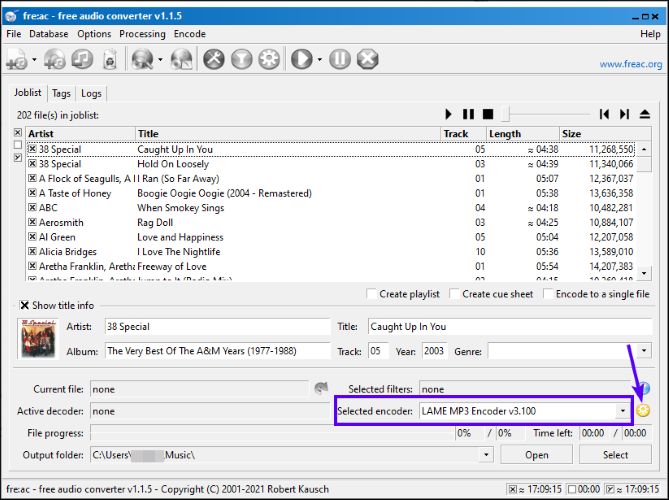Image resolution: width=669 pixels, height=500 pixels.
Task: Open general settings wrench icon
Action: pyautogui.click(x=213, y=59)
